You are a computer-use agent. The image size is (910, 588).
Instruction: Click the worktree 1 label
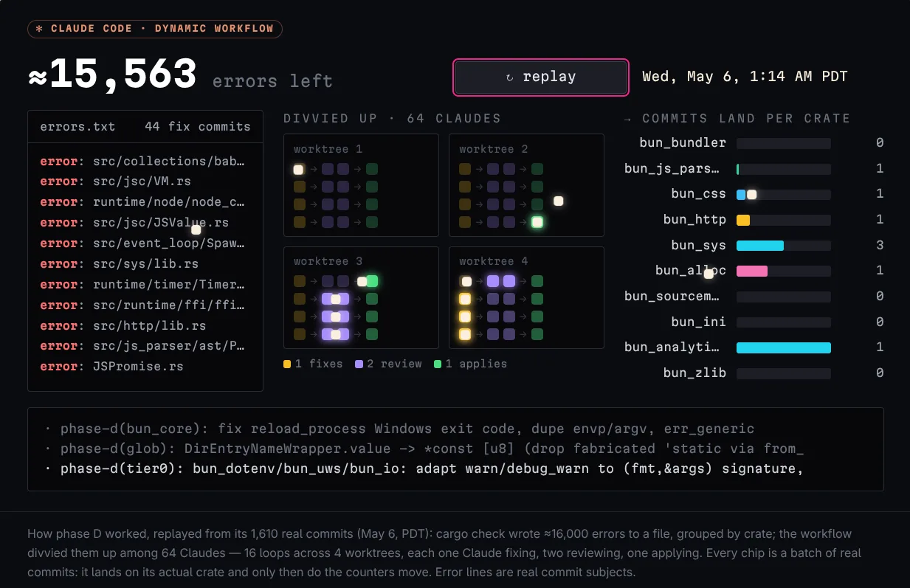coord(328,149)
